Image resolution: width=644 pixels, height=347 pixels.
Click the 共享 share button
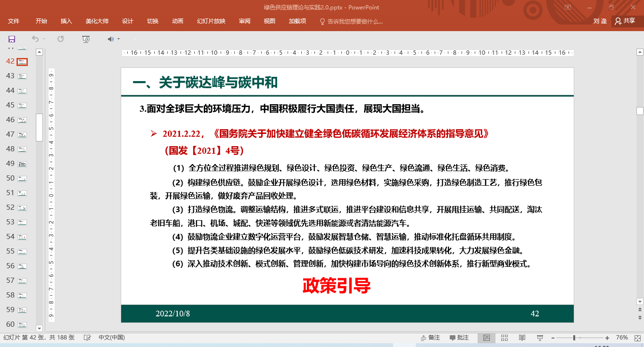pos(625,21)
